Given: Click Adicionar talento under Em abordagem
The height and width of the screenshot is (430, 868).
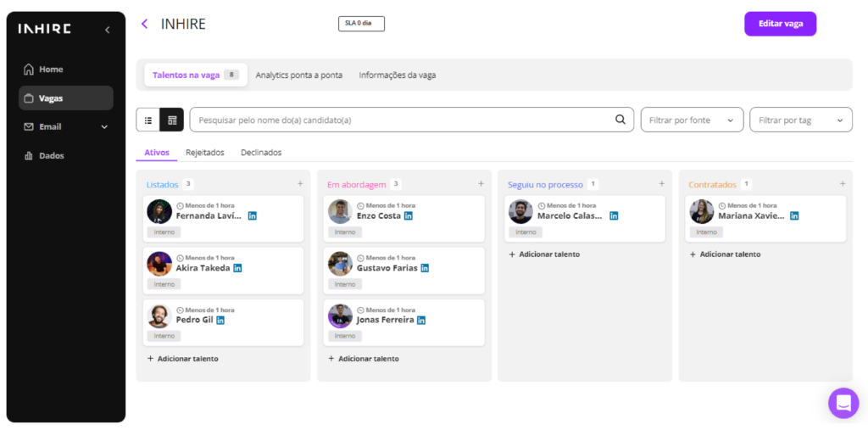Looking at the screenshot, I should (364, 359).
